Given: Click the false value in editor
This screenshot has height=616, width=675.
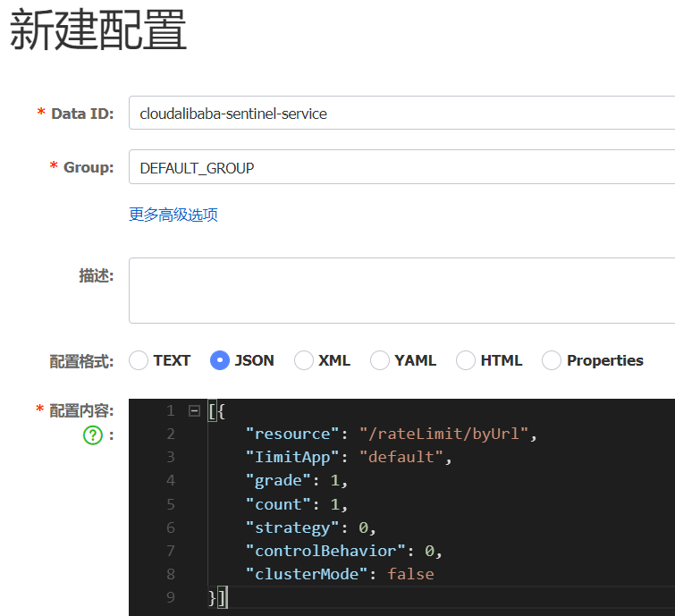Looking at the screenshot, I should [410, 574].
